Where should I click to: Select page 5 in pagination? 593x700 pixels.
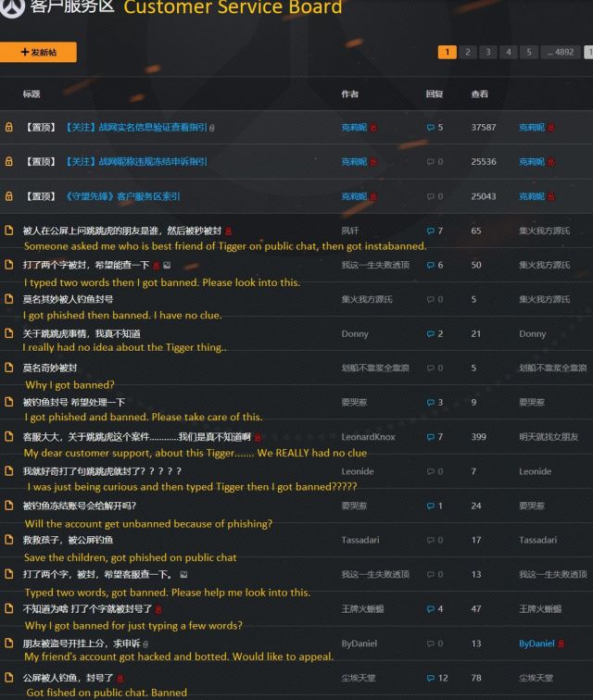pos(529,52)
